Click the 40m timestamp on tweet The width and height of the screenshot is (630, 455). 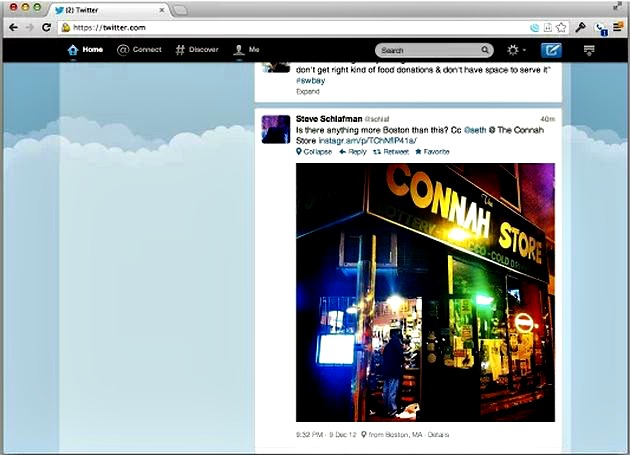tap(548, 119)
